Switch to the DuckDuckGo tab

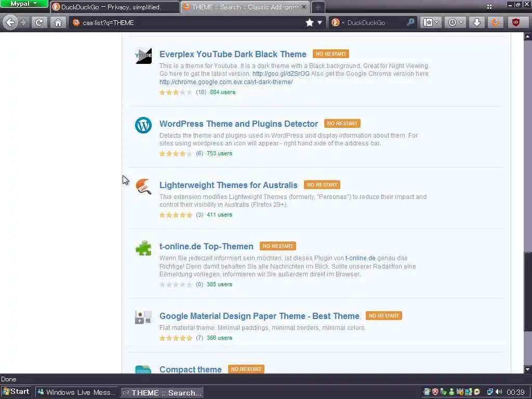pyautogui.click(x=115, y=7)
